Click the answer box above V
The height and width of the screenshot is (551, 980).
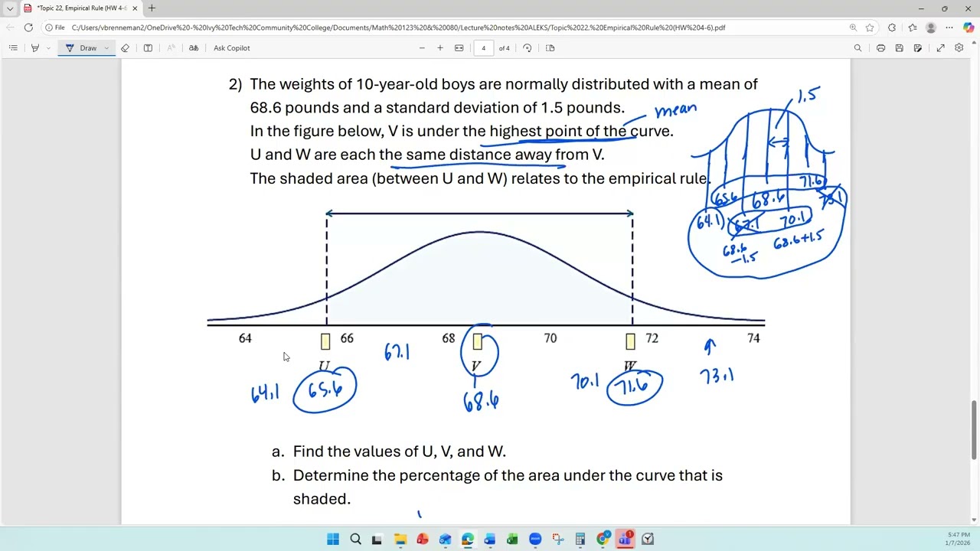coord(478,341)
